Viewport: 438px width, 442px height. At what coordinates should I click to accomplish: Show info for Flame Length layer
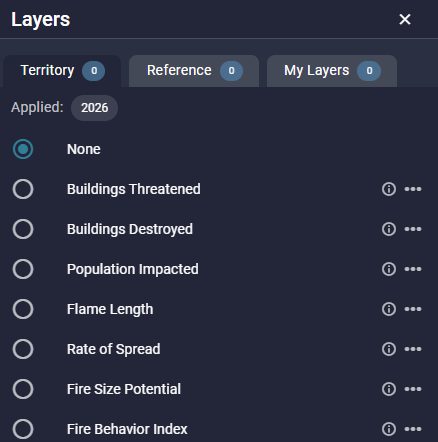tap(389, 309)
